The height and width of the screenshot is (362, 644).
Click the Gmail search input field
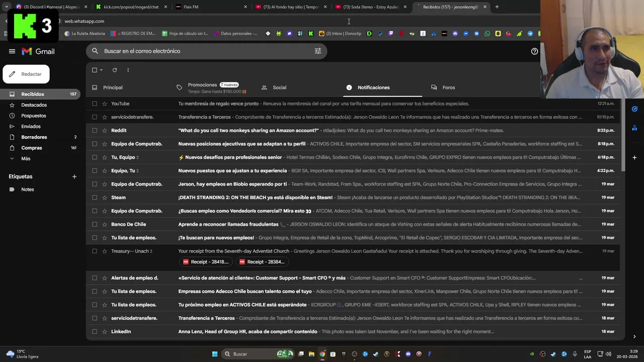pos(206,51)
